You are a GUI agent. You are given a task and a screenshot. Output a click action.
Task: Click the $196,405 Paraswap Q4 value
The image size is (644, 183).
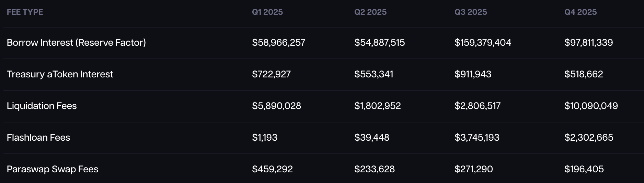(584, 169)
